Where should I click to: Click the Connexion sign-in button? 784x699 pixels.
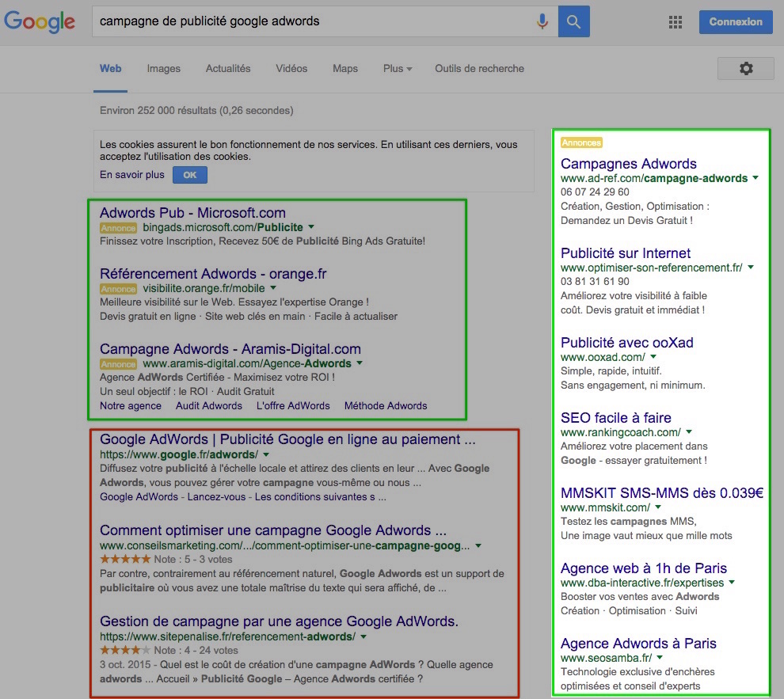[736, 22]
